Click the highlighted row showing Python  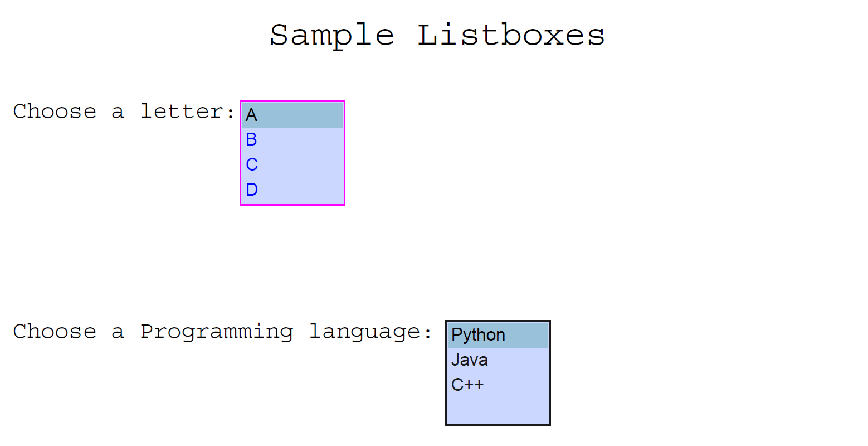496,334
